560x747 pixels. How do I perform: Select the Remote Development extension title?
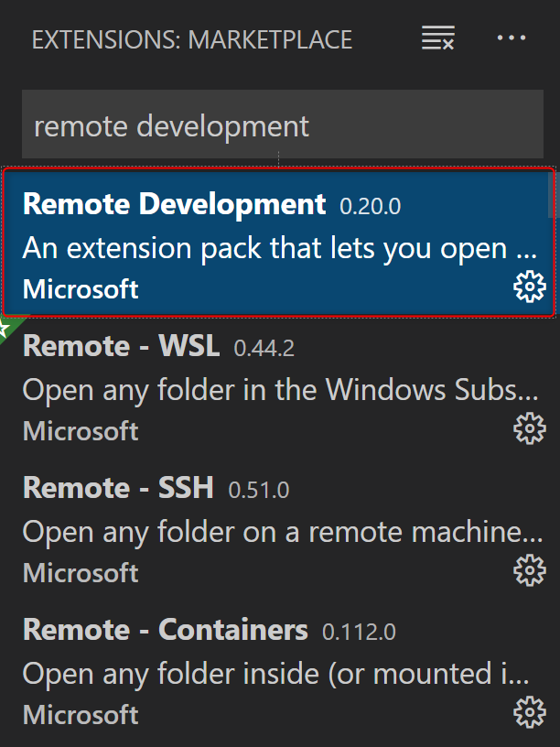(x=174, y=204)
